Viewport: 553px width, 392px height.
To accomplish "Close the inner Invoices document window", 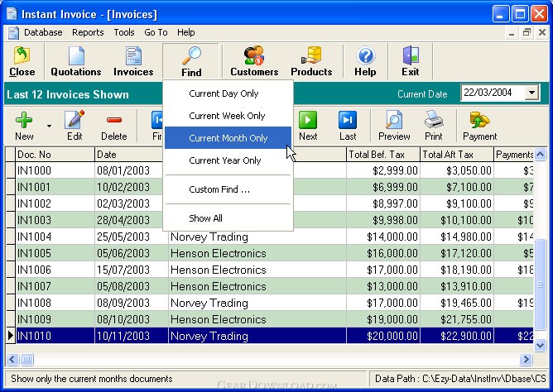I will (x=542, y=33).
